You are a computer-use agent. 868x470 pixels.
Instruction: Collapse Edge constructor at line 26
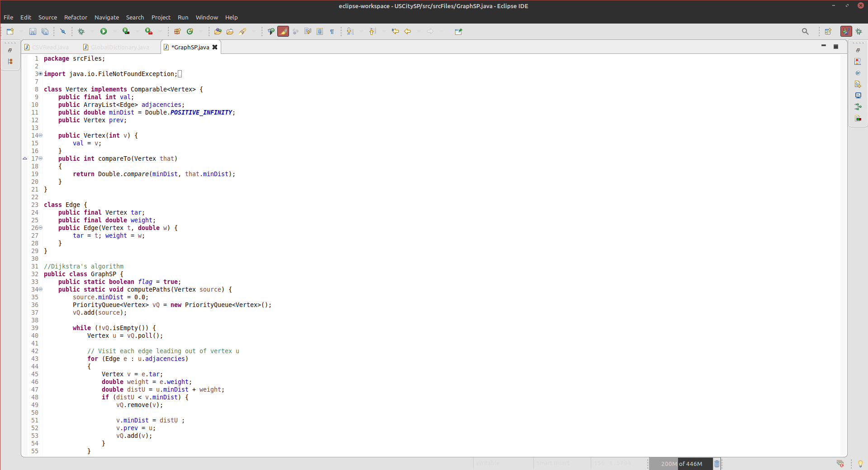click(x=40, y=228)
